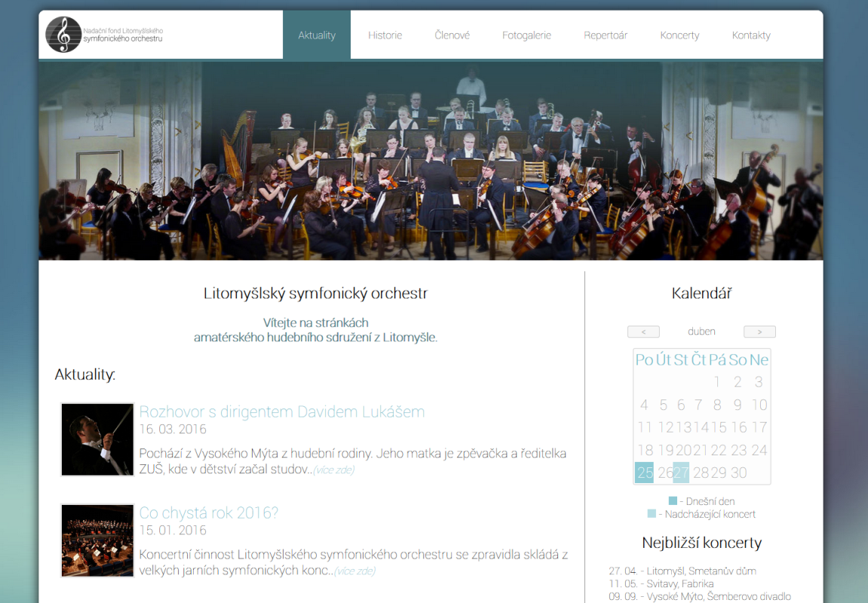Open the 27. 04. Litomyšl concert entry
Image resolution: width=868 pixels, height=603 pixels.
[x=682, y=571]
